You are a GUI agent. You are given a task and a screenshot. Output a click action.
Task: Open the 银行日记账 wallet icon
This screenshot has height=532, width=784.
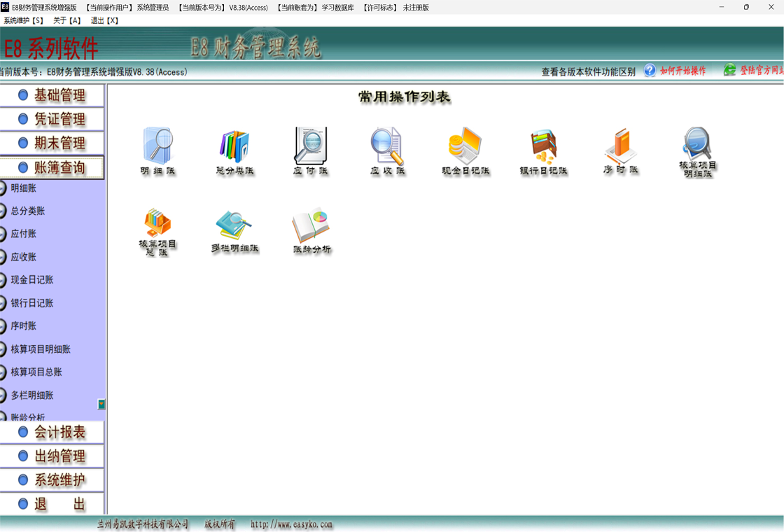tap(543, 147)
